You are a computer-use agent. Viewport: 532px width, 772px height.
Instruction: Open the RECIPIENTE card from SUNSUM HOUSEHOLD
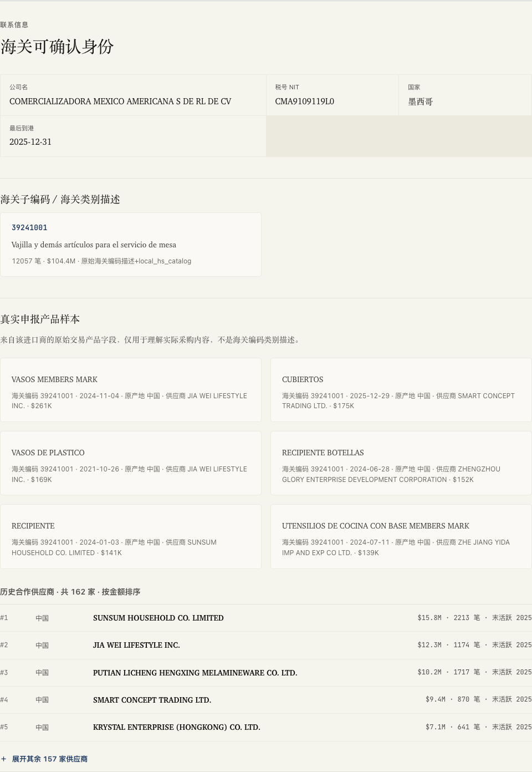click(x=131, y=536)
